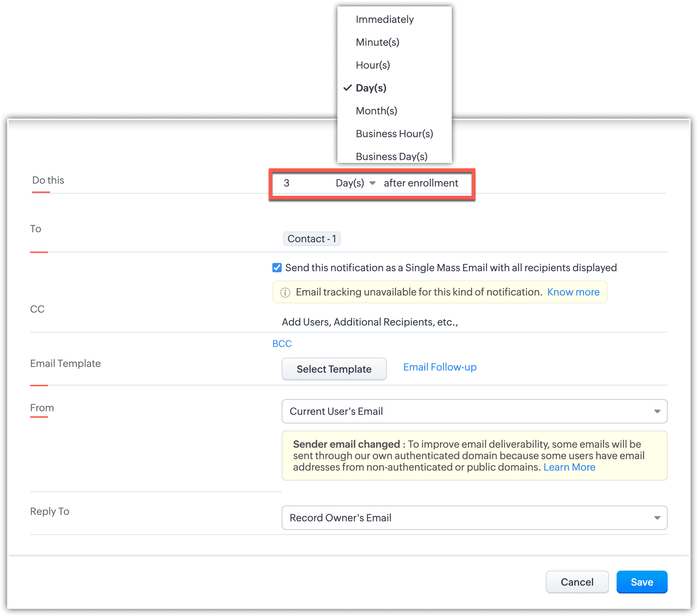Uncheck Single Mass Email notification checkbox
The image size is (697, 616).
(x=277, y=268)
